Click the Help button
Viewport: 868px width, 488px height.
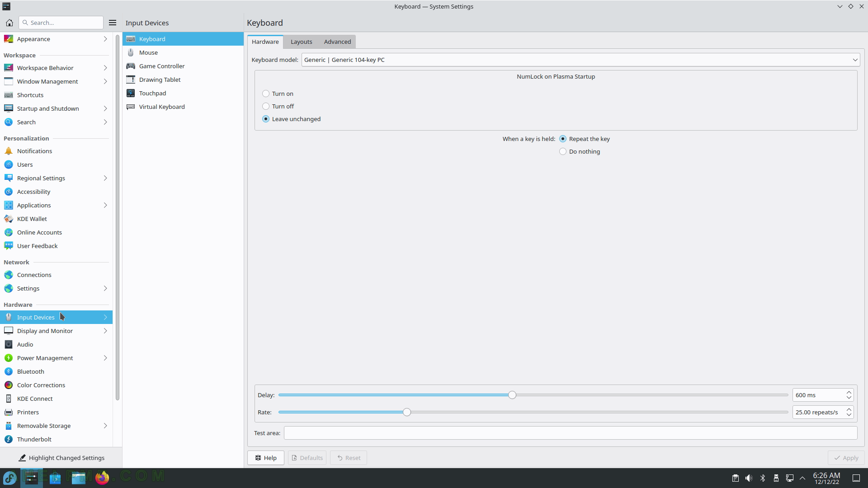point(266,458)
